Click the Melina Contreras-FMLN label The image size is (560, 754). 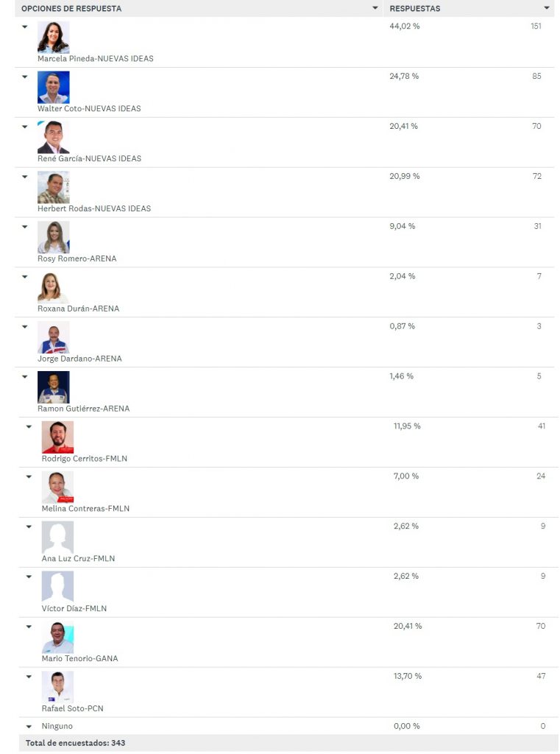(85, 508)
